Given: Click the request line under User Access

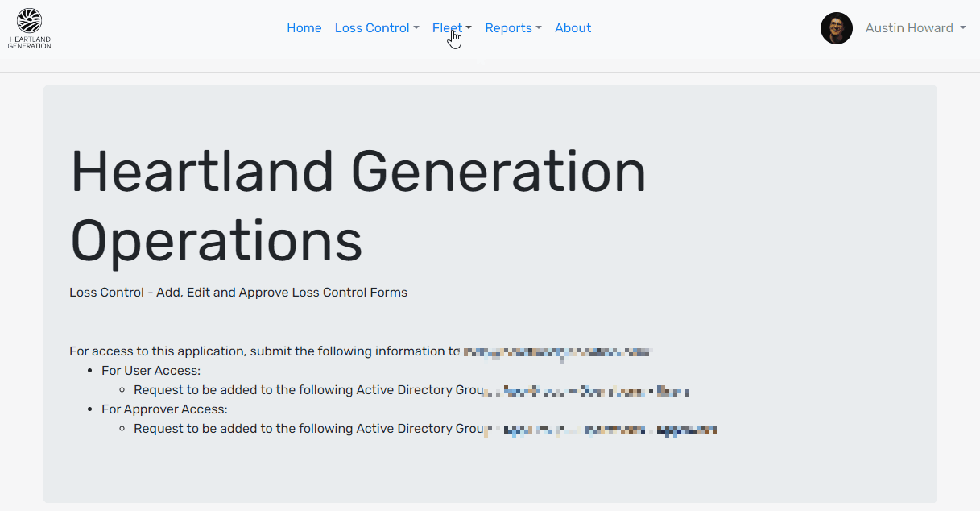Looking at the screenshot, I should click(306, 390).
